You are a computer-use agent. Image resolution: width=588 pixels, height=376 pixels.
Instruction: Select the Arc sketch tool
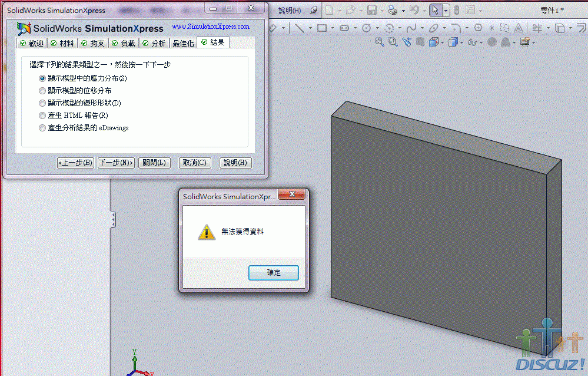point(389,28)
